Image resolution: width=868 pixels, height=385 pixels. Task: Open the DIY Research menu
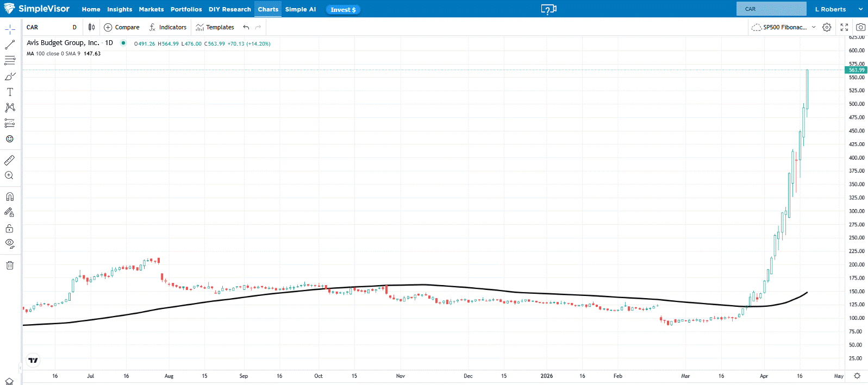(229, 9)
